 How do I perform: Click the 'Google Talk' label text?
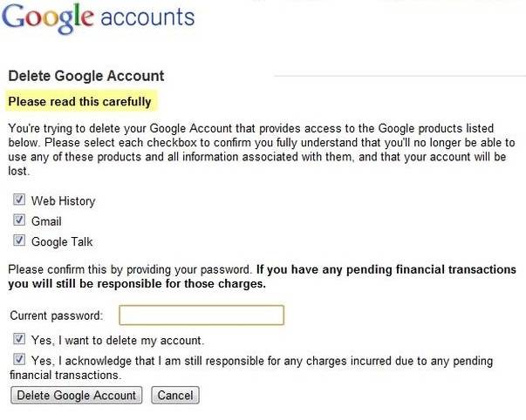(x=62, y=242)
